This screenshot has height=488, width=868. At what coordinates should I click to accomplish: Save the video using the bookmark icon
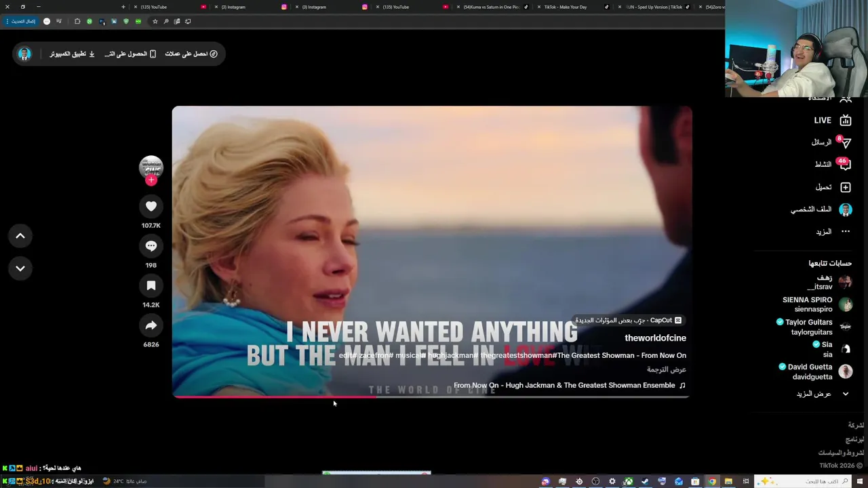click(x=151, y=286)
